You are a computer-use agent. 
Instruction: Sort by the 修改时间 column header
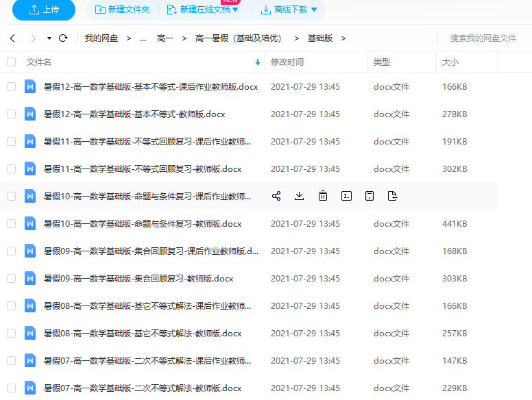287,62
